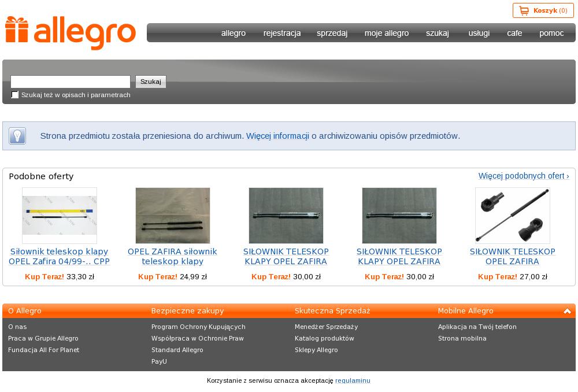
Task: Open 'Aplikacja na Twój telefon' link
Action: tap(477, 327)
